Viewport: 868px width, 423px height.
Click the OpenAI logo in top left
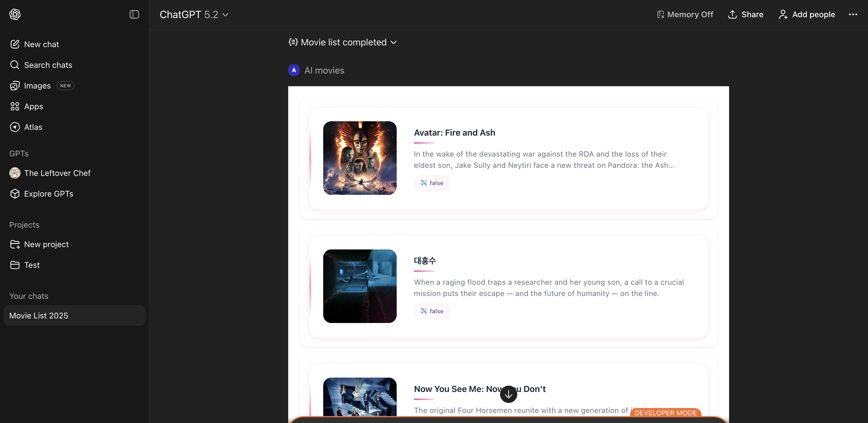(15, 14)
